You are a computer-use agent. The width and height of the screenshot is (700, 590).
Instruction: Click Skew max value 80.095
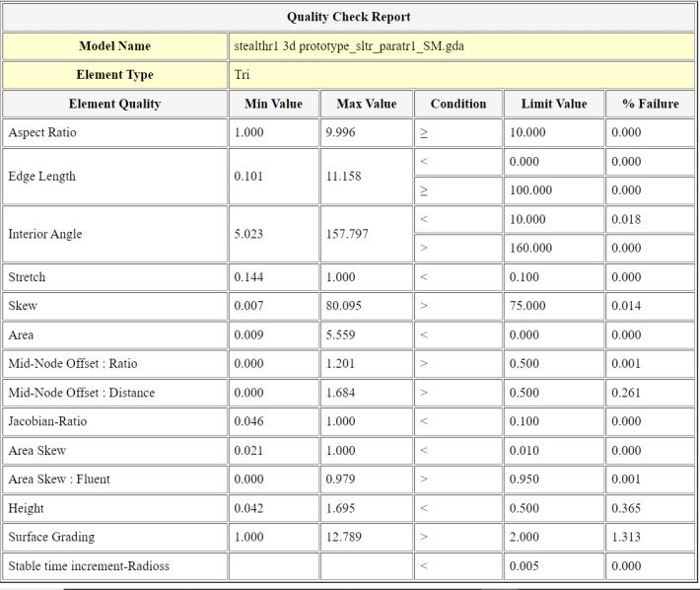[344, 306]
